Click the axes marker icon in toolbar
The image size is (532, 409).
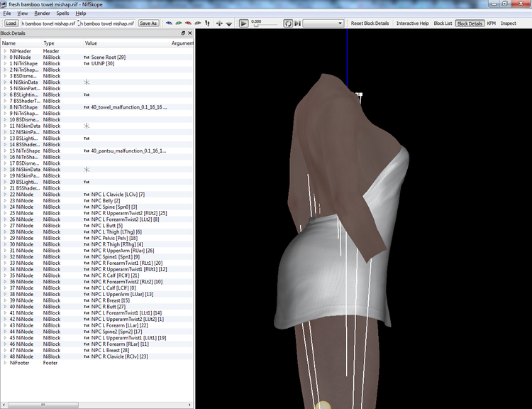(x=219, y=23)
